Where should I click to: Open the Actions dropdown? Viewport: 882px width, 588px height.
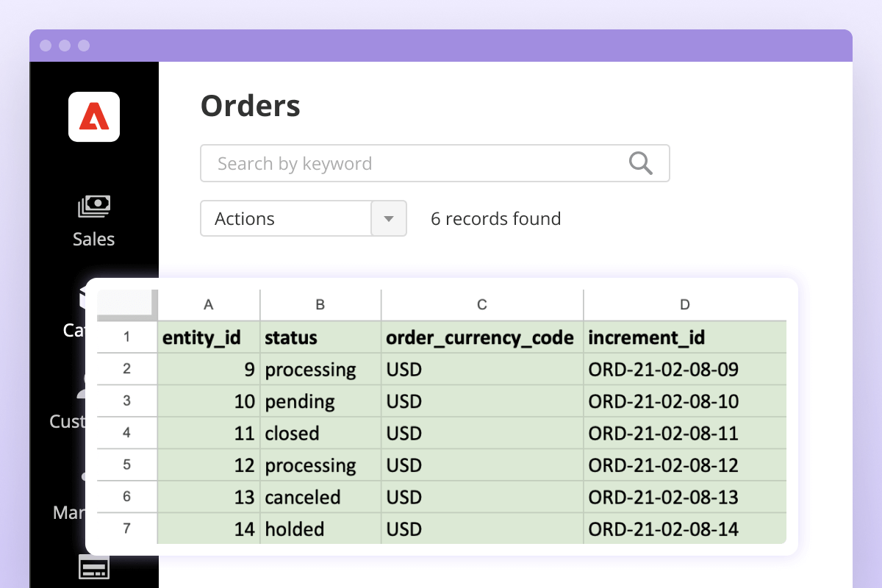point(285,218)
